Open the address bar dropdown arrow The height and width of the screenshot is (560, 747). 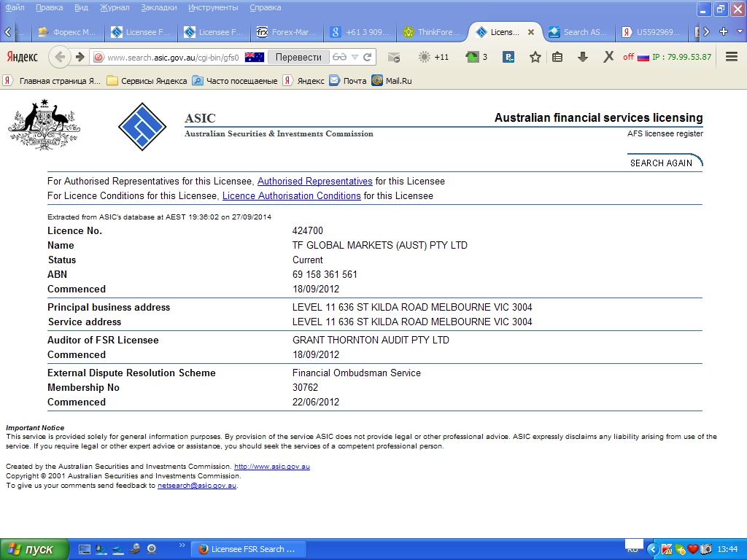pyautogui.click(x=355, y=57)
